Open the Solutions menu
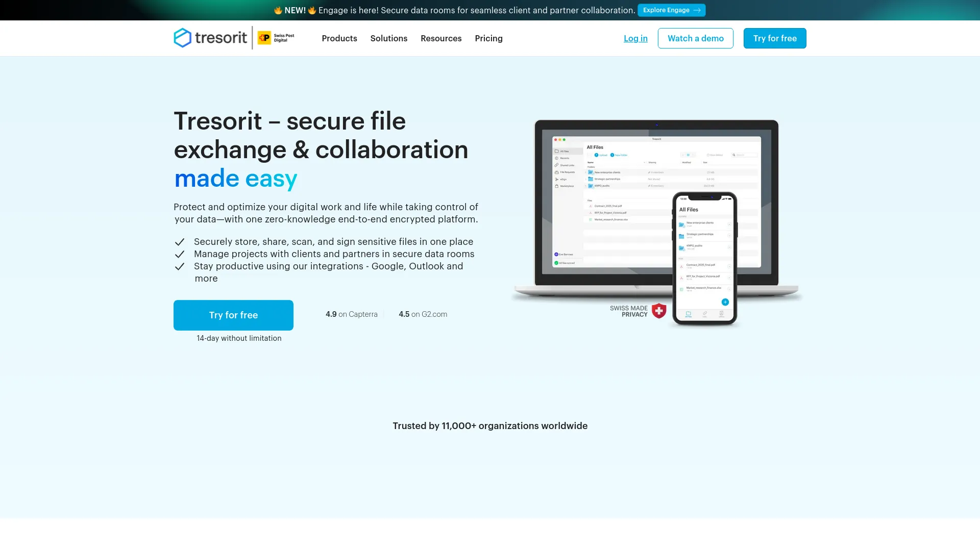 click(x=389, y=38)
